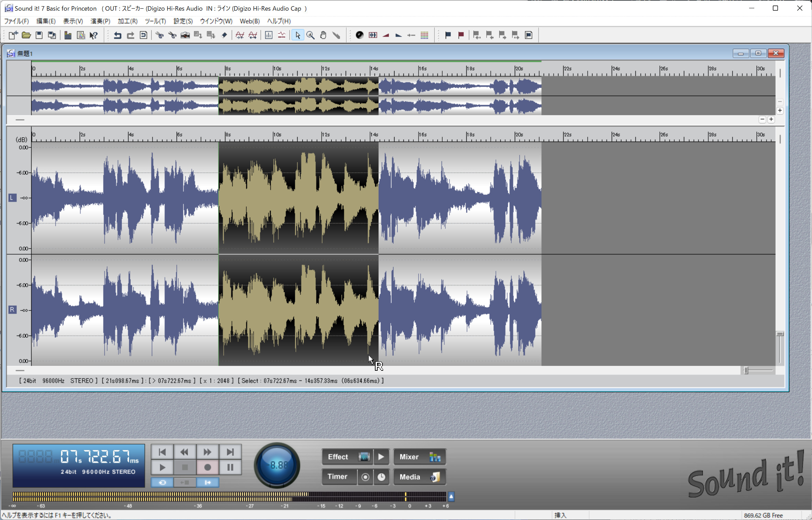Click the marker list icon at toolbar end
This screenshot has width=812, height=520.
coord(529,35)
